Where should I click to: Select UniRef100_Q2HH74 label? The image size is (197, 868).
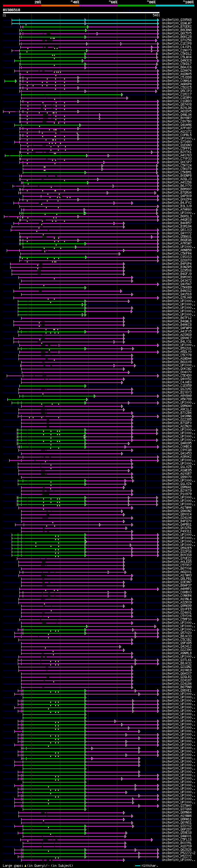tap(176, 71)
